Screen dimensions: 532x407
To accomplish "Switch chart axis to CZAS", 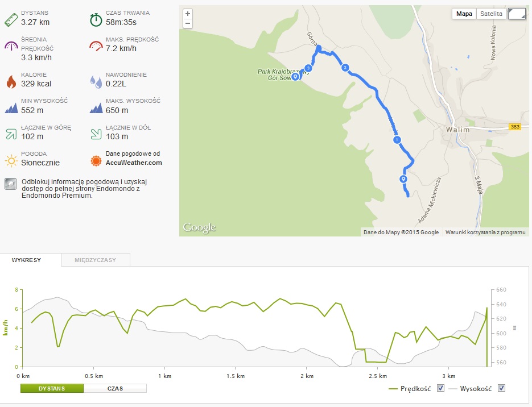I will pyautogui.click(x=115, y=388).
